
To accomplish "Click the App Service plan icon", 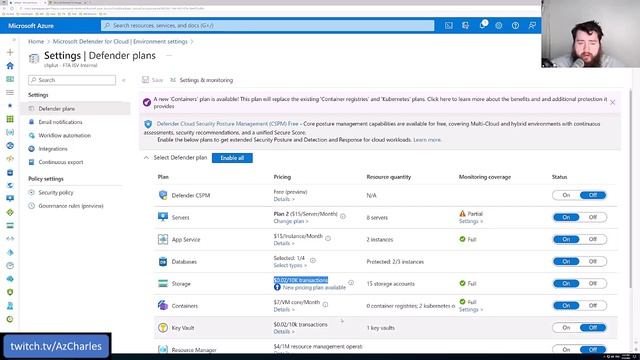I will [x=163, y=239].
